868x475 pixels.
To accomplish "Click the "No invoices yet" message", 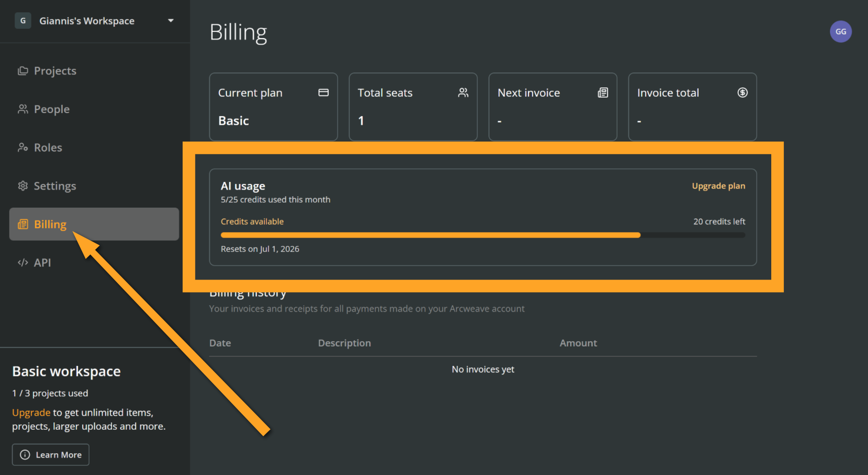I will [483, 369].
